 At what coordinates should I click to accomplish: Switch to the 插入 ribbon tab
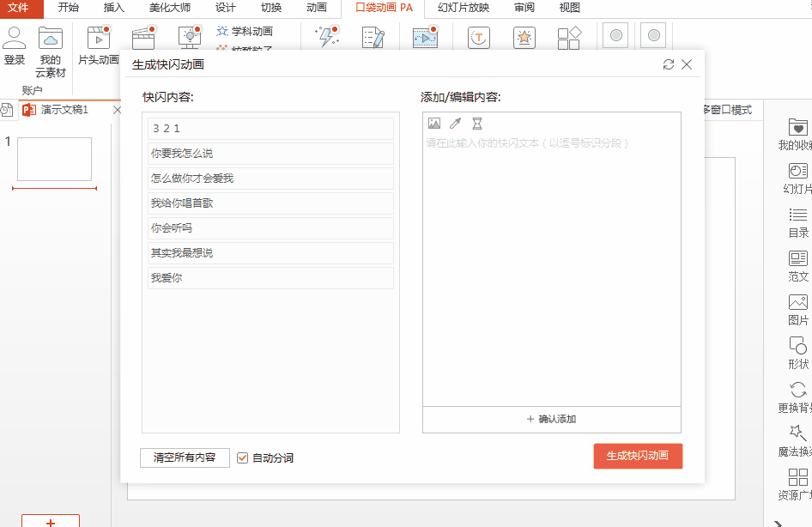coord(114,8)
